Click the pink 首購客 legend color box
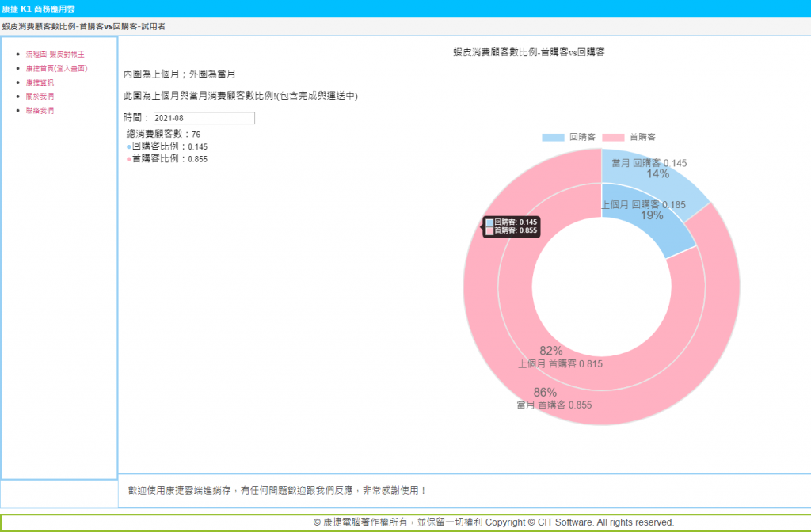The height and width of the screenshot is (532, 811). point(613,137)
